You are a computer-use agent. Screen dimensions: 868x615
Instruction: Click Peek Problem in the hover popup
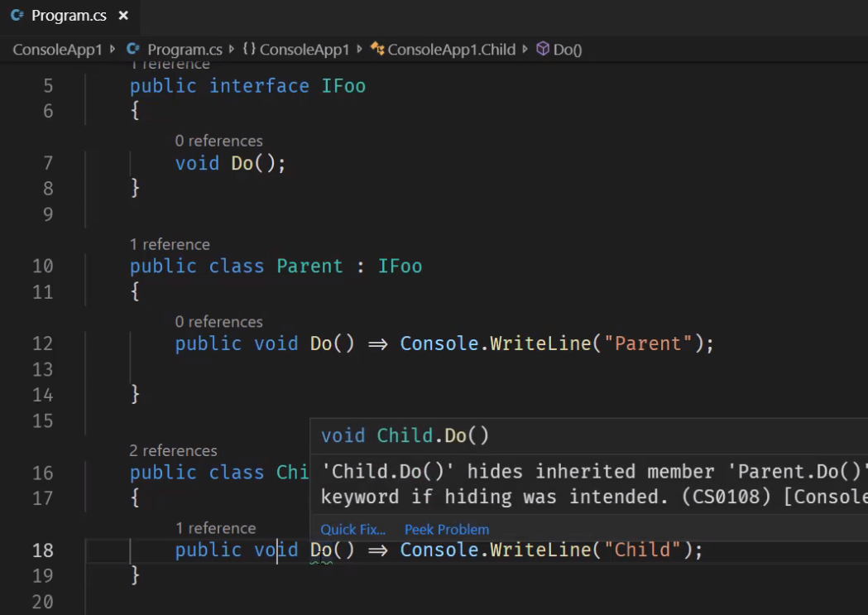point(447,530)
